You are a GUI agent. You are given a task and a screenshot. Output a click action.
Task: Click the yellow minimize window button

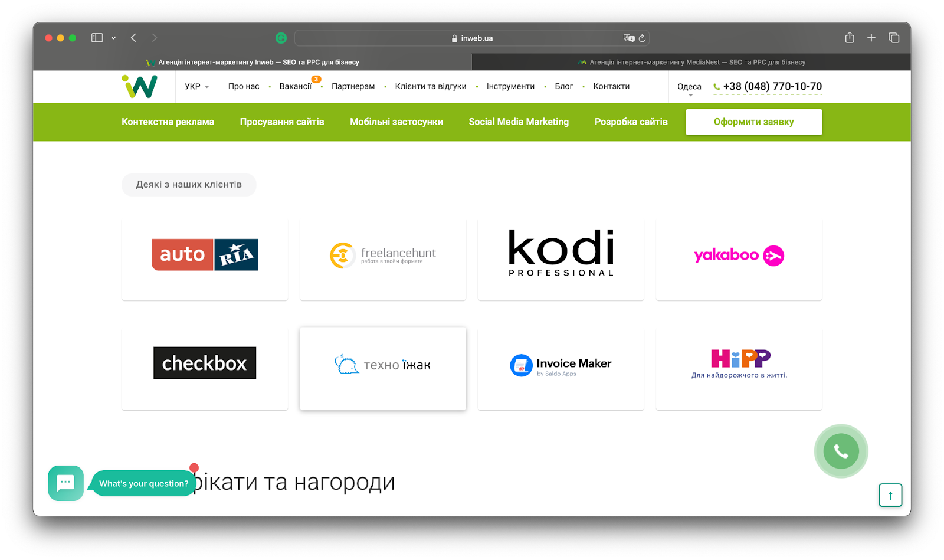click(60, 38)
